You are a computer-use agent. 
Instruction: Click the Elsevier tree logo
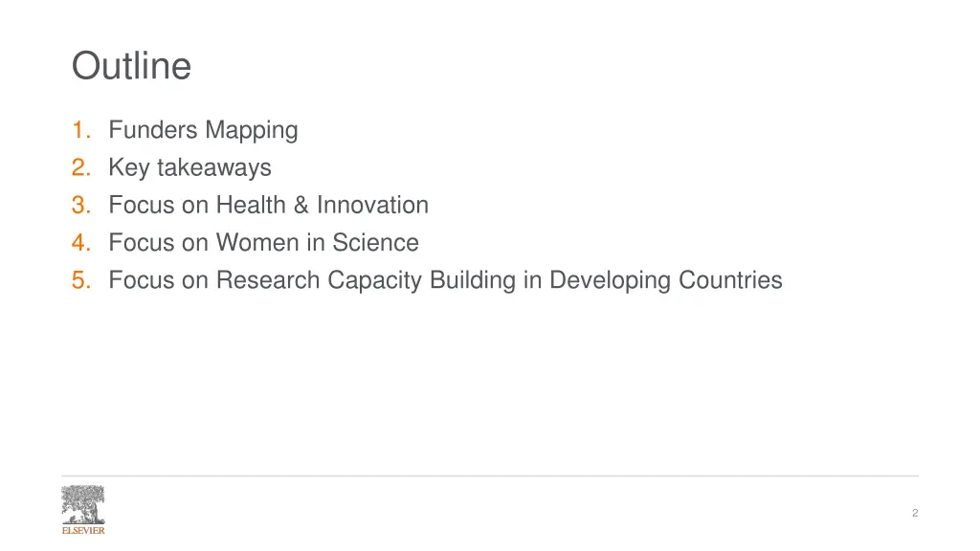click(x=83, y=505)
